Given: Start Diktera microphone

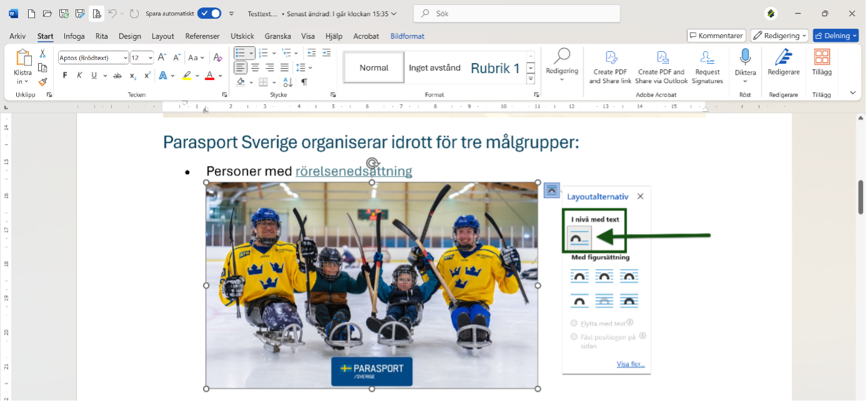Looking at the screenshot, I should pos(745,57).
